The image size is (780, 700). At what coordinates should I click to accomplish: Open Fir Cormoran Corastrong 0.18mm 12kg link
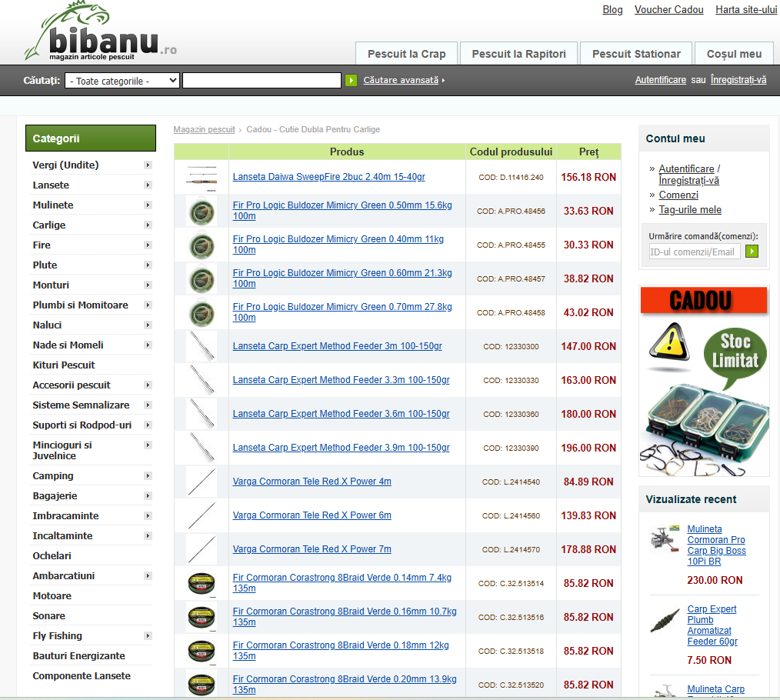pyautogui.click(x=341, y=650)
